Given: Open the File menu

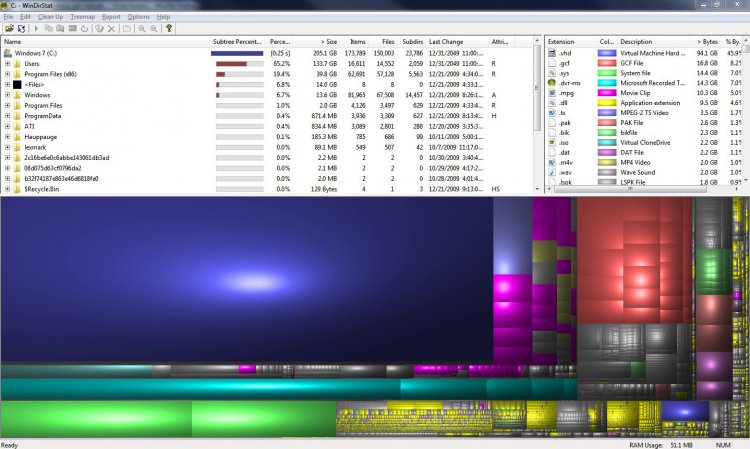Looking at the screenshot, I should point(9,17).
